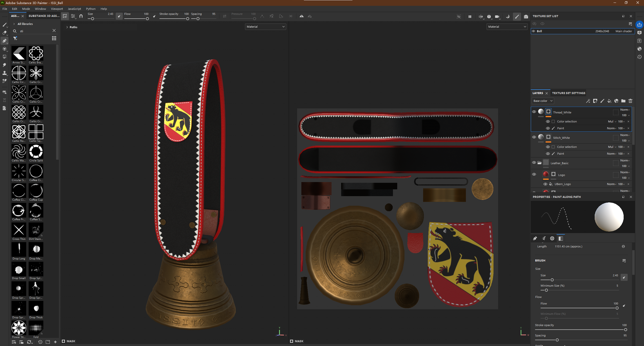Open the shader settings side panel
Screen dimensions: 644x346
tap(639, 49)
